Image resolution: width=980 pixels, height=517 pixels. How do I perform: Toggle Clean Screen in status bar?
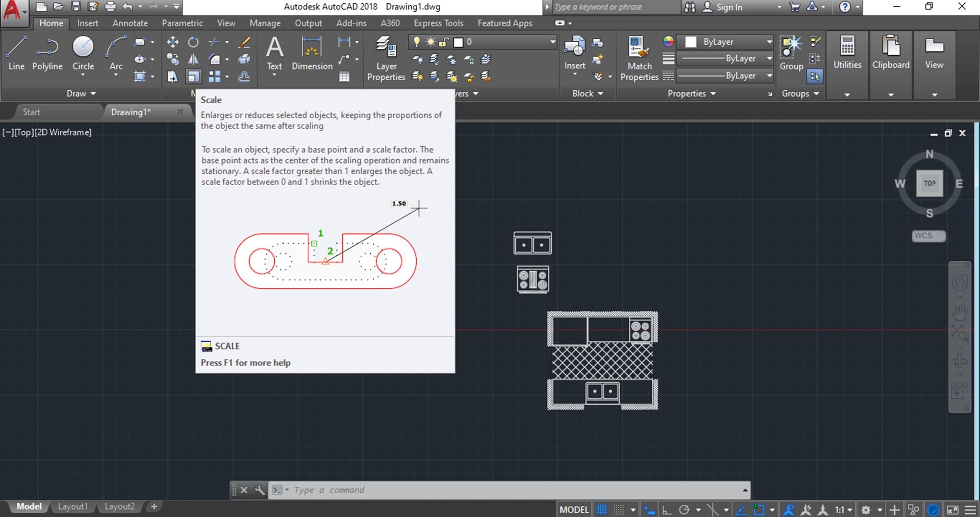click(x=953, y=510)
